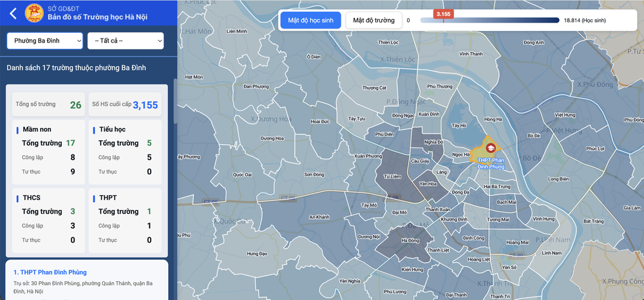Click the Hưng Đạo area label
This screenshot has width=644, height=300.
click(257, 254)
